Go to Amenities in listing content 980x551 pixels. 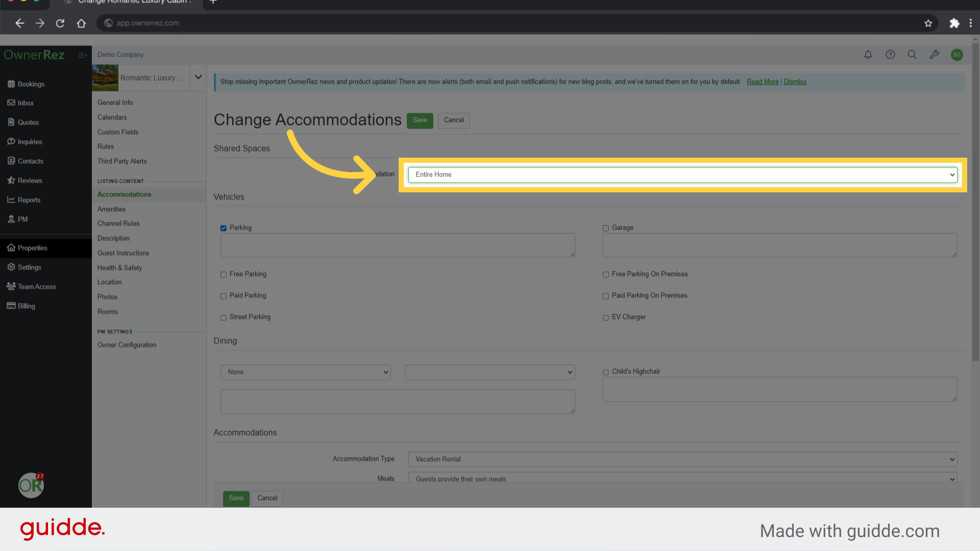[x=111, y=209]
